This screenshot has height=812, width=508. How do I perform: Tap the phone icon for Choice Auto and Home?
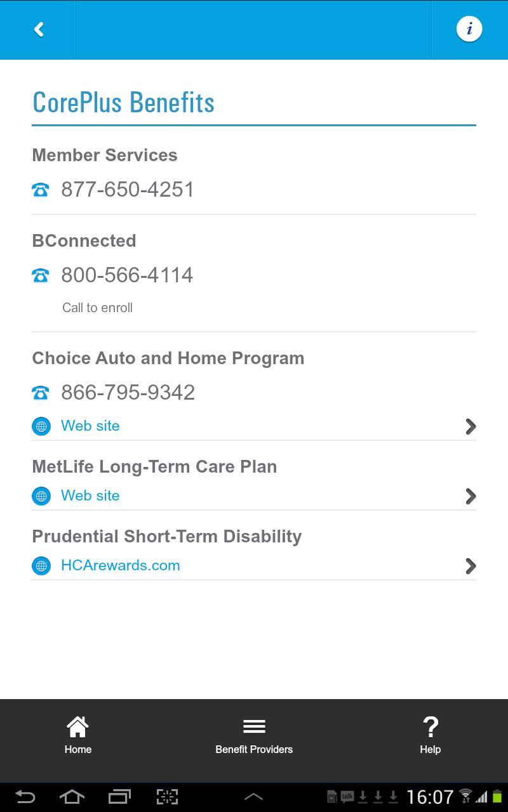pos(41,393)
